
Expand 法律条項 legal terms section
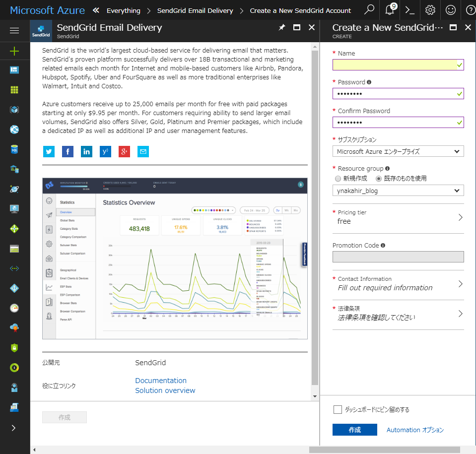pos(398,314)
